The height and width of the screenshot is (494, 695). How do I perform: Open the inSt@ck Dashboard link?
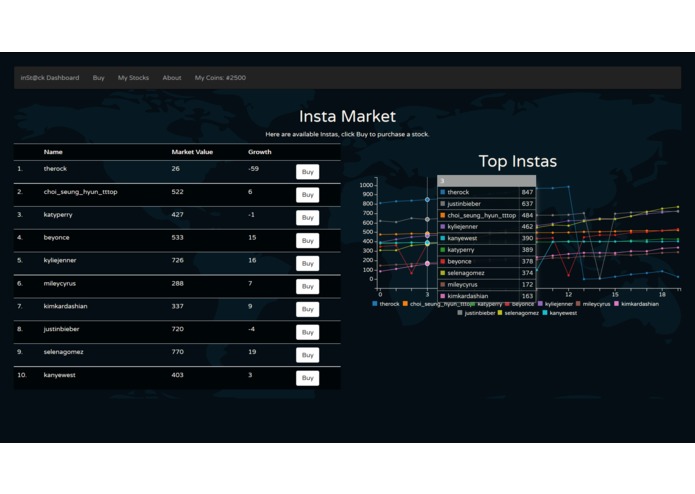click(50, 78)
